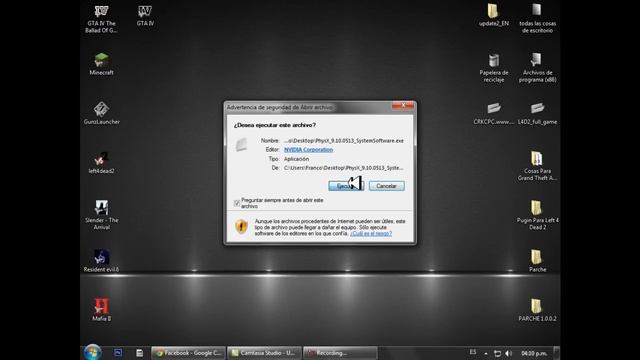Click Show desktop strip at taskbar end
This screenshot has height=360, width=640.
[556, 353]
